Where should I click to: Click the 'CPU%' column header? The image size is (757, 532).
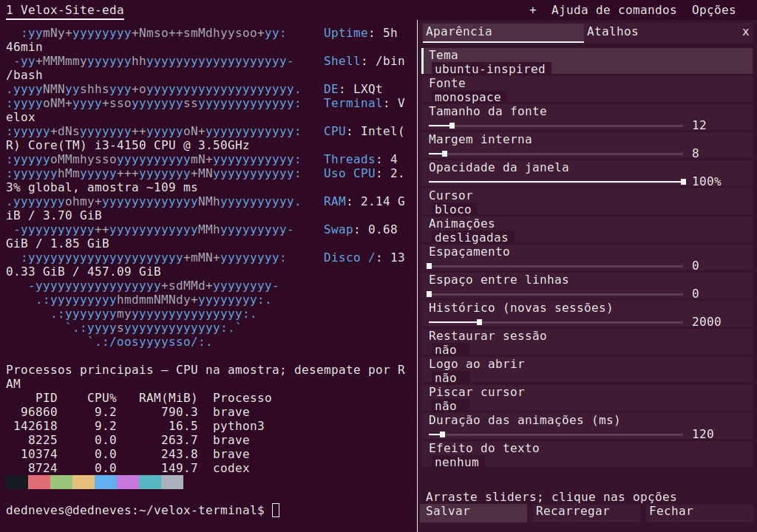click(102, 398)
